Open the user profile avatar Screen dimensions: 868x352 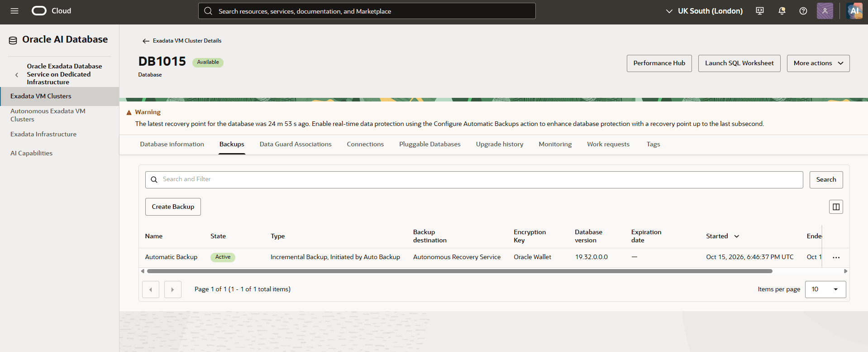click(x=825, y=11)
